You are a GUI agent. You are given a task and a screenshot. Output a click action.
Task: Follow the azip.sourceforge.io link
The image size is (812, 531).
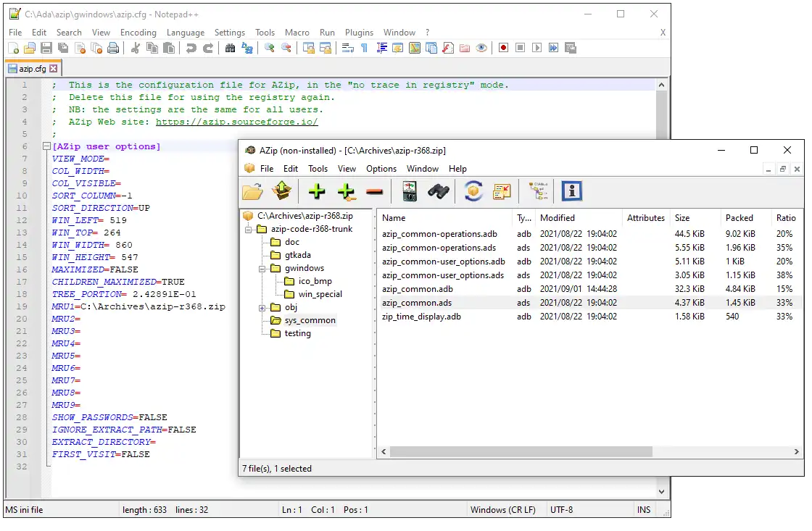pos(236,122)
